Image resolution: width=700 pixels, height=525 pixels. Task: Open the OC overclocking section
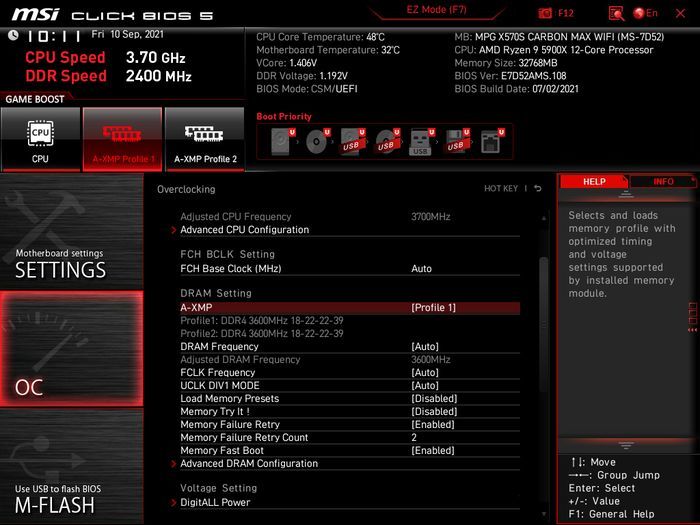pos(71,349)
